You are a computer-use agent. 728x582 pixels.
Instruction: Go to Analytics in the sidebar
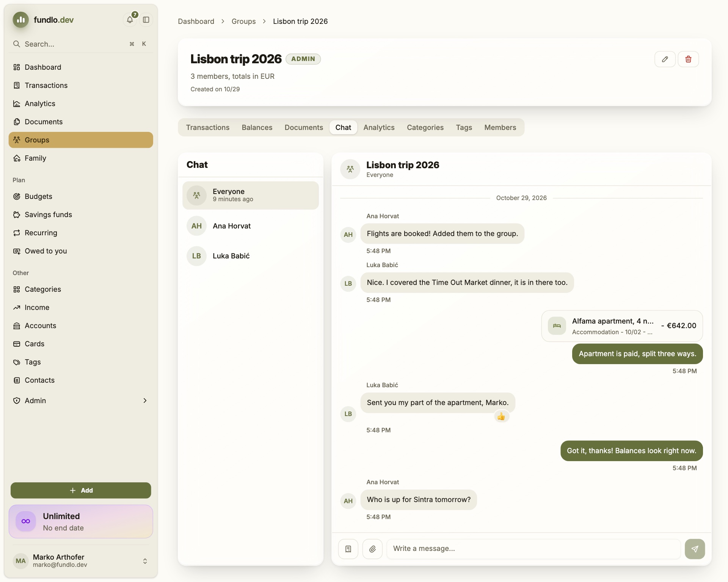[x=81, y=103]
